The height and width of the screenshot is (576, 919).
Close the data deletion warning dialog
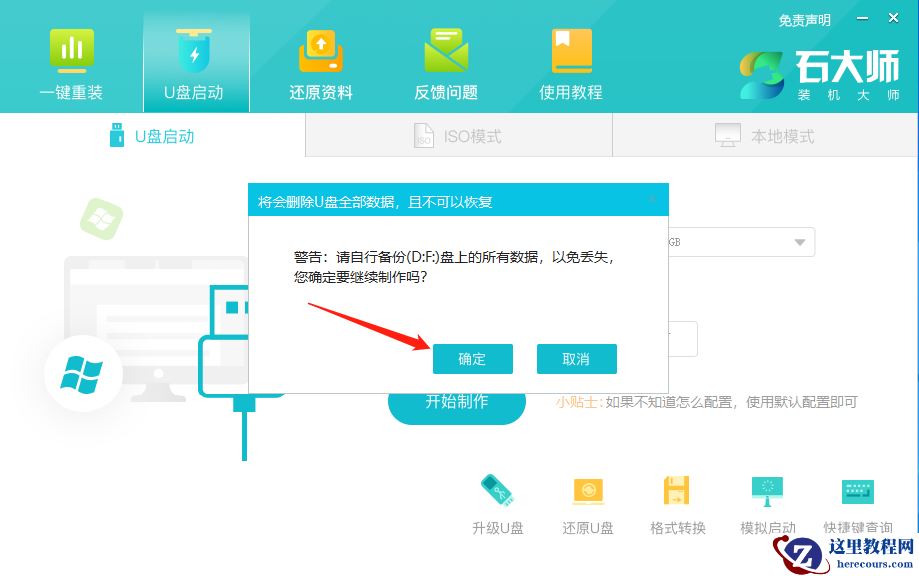click(x=656, y=199)
